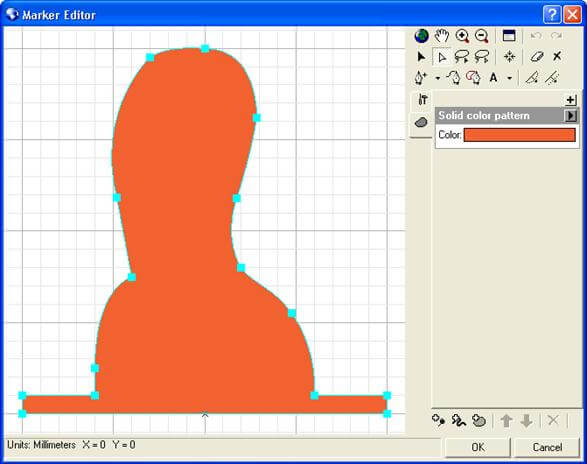Select the Text tool letter A
The image size is (587, 464).
(493, 78)
